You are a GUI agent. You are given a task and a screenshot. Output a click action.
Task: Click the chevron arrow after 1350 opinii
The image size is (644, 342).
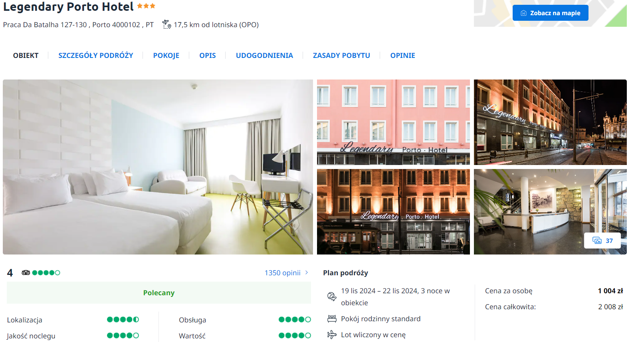click(x=307, y=272)
